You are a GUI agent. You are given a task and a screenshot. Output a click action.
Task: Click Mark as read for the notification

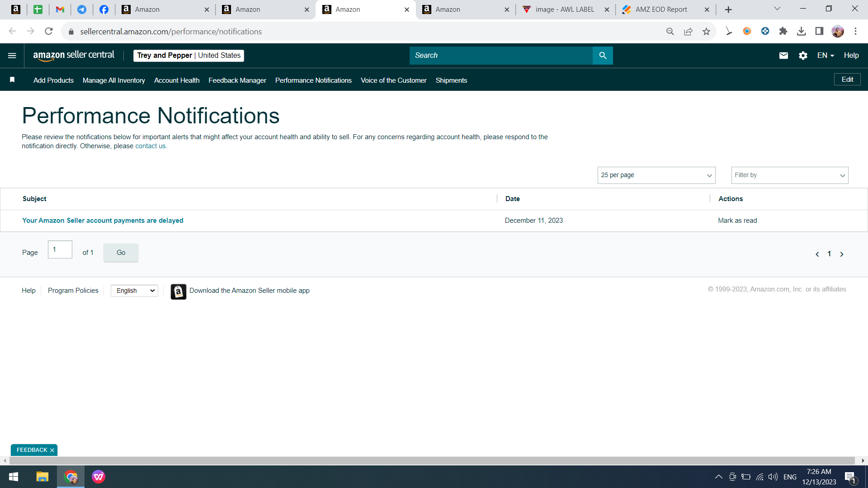click(x=737, y=221)
